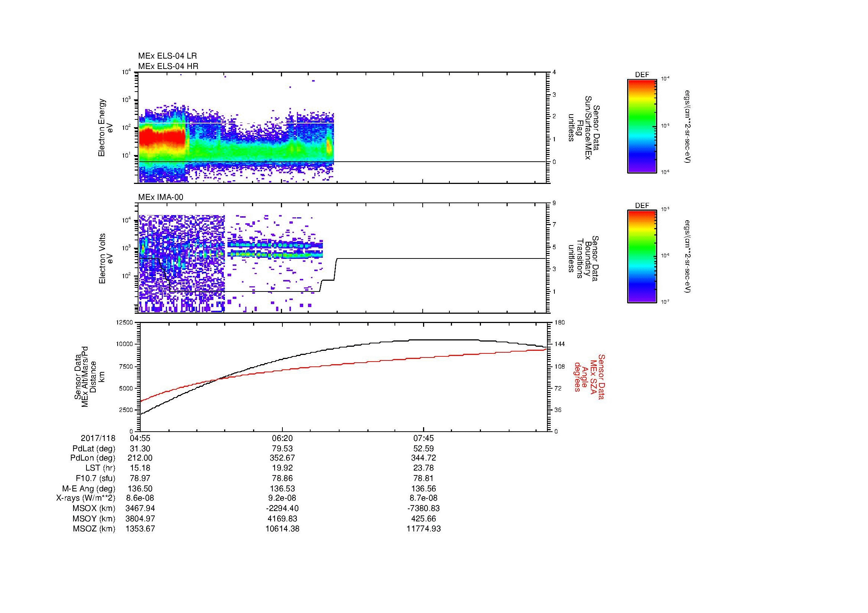Screen dimensions: 868x613
Task: Click the PdLon value 352.67
Action: [282, 458]
